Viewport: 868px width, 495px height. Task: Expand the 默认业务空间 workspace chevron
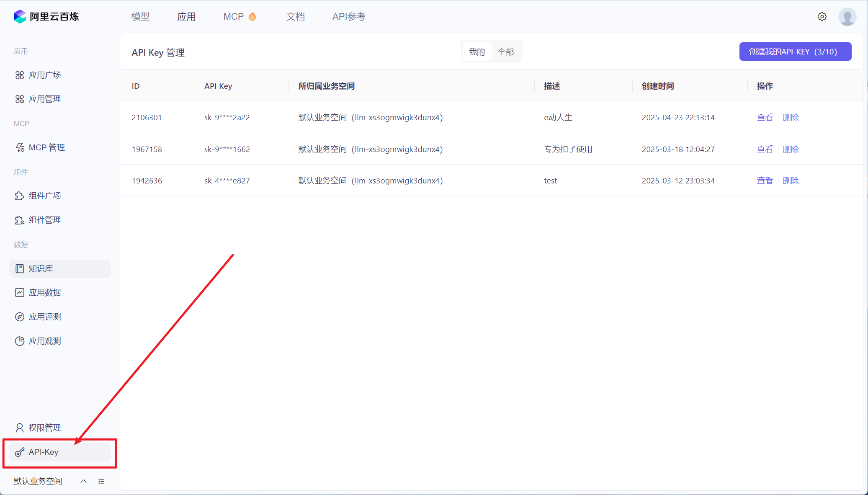tap(84, 481)
